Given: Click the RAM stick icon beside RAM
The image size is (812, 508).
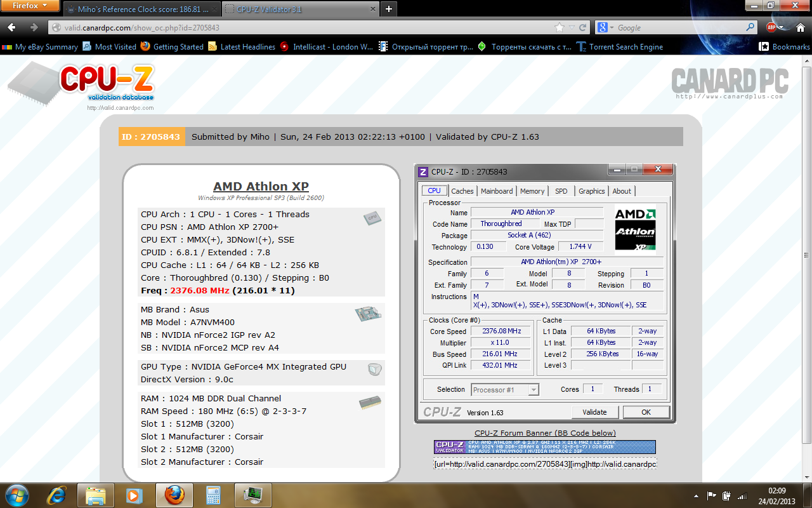Looking at the screenshot, I should pos(369,403).
